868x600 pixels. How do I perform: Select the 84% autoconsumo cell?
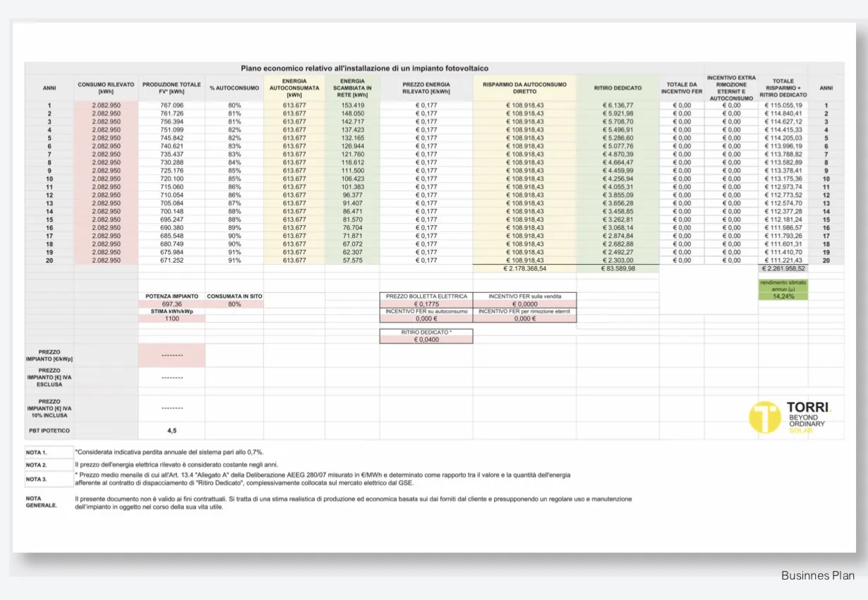[234, 162]
